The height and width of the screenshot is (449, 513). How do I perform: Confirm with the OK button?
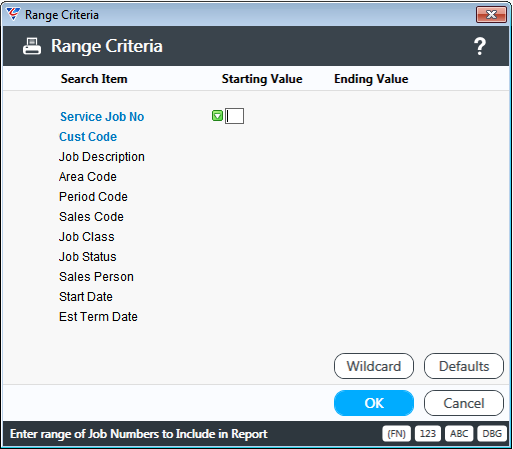[x=374, y=403]
